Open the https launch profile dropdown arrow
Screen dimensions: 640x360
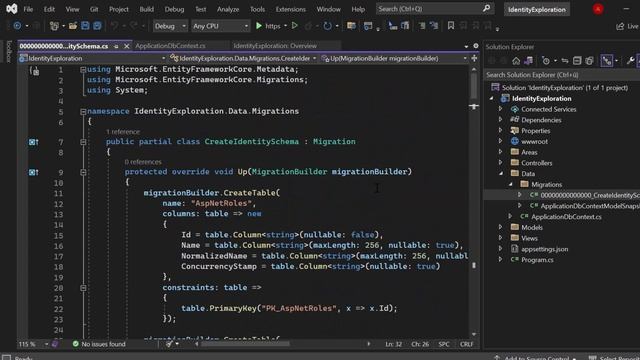pos(285,26)
